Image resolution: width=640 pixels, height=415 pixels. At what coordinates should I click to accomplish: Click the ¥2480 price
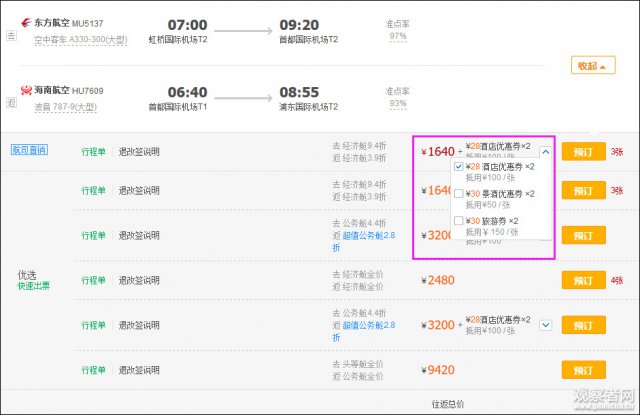click(x=438, y=280)
